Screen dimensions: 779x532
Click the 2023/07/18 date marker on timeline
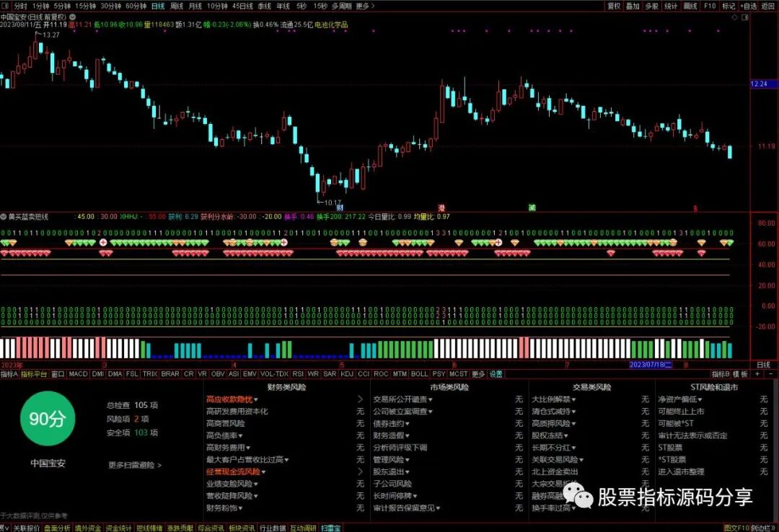[x=651, y=365]
